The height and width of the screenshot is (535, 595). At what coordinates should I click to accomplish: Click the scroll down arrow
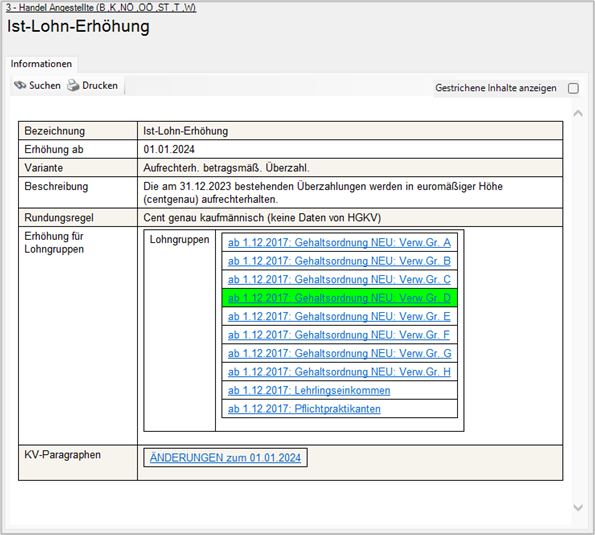(578, 507)
